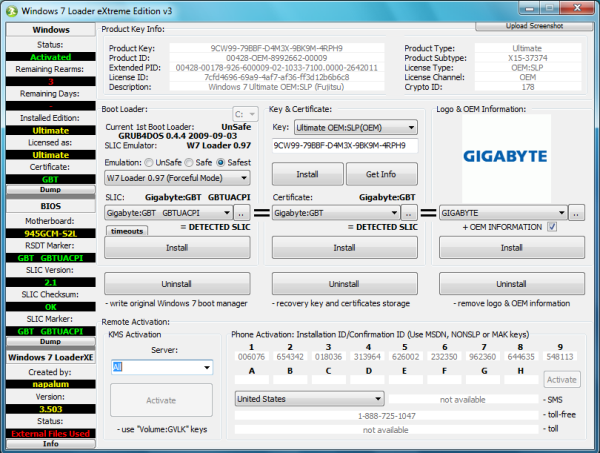The image size is (600, 453).
Task: Open the United States country dropdown
Action: (297, 398)
